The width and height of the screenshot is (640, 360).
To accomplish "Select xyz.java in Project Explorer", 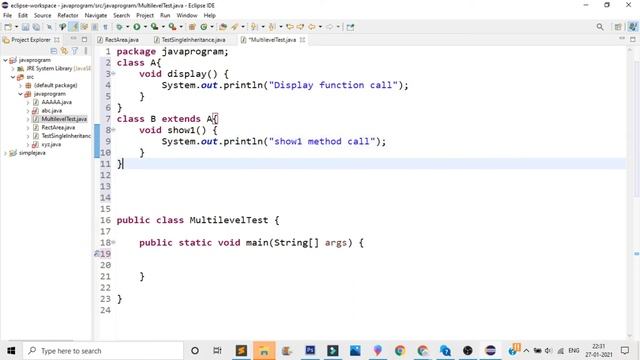I will 51,144.
